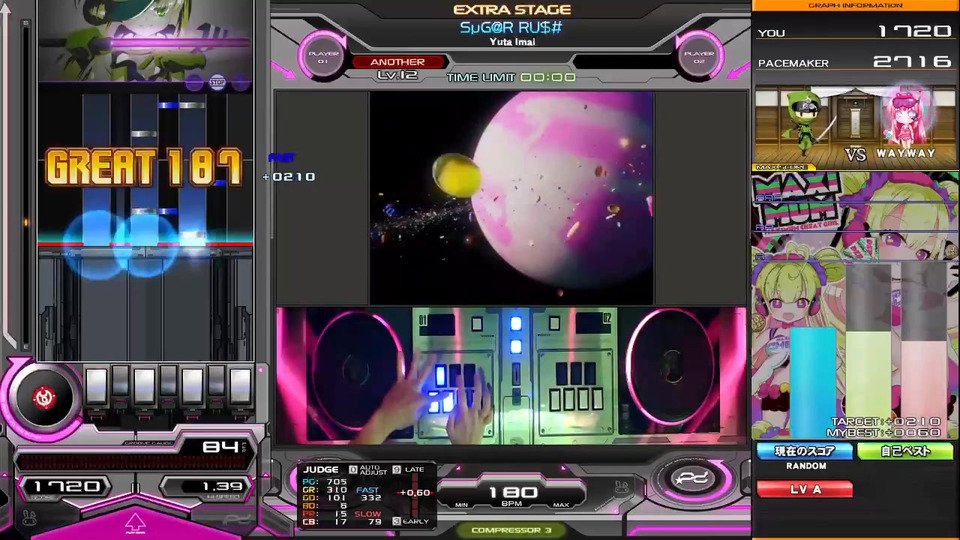Viewport: 960px width, 540px height.
Task: Click the VS rival matchup banner
Action: [x=855, y=126]
